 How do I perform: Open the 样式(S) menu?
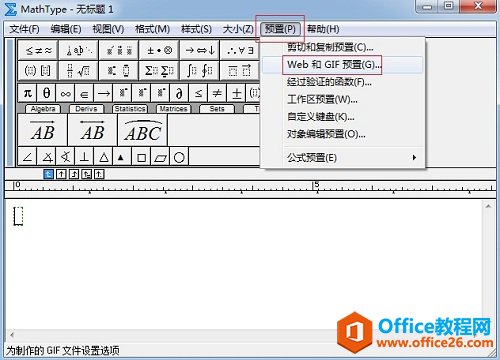click(x=196, y=29)
